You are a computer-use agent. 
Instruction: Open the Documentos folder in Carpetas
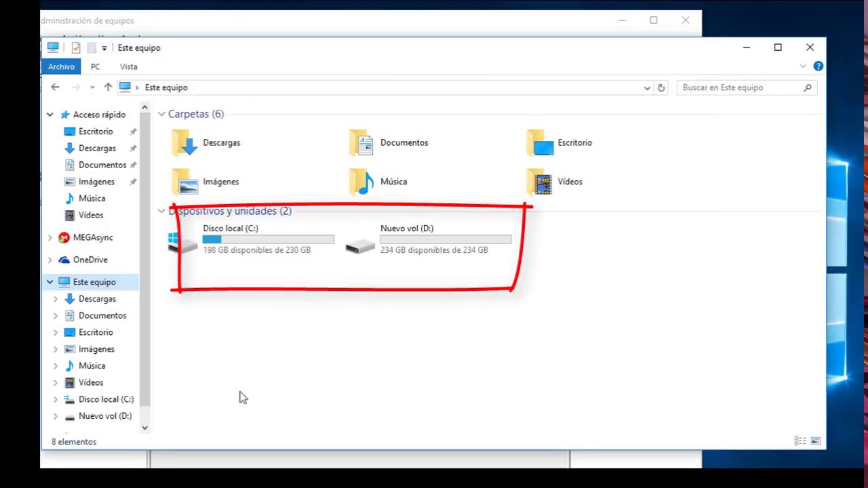coord(389,143)
